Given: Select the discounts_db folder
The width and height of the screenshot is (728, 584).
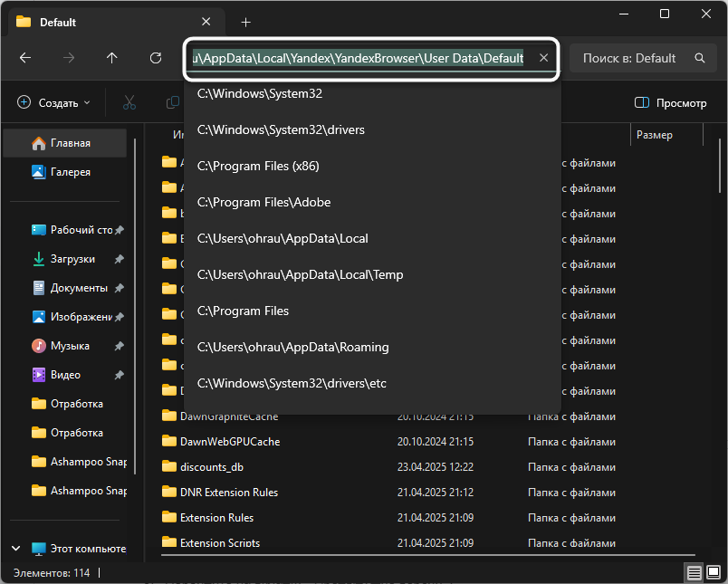Looking at the screenshot, I should click(x=211, y=467).
